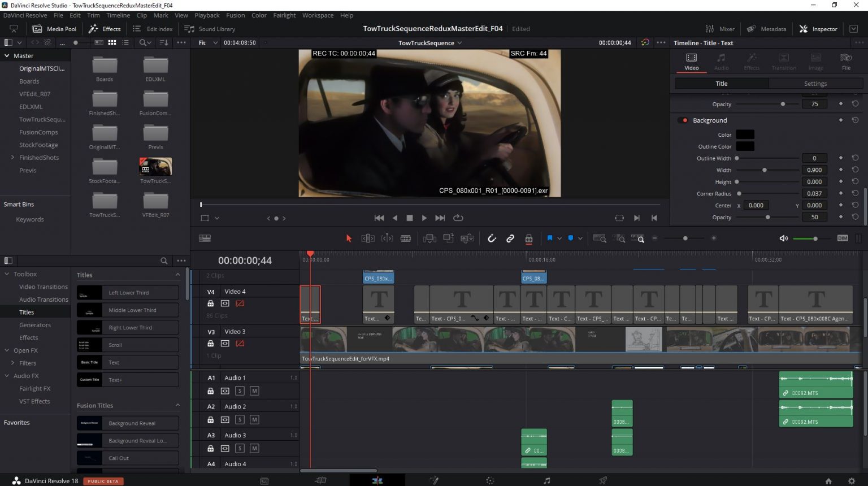Screen dimensions: 868x486
Task: Expand the FinishedShots bin
Action: point(12,157)
